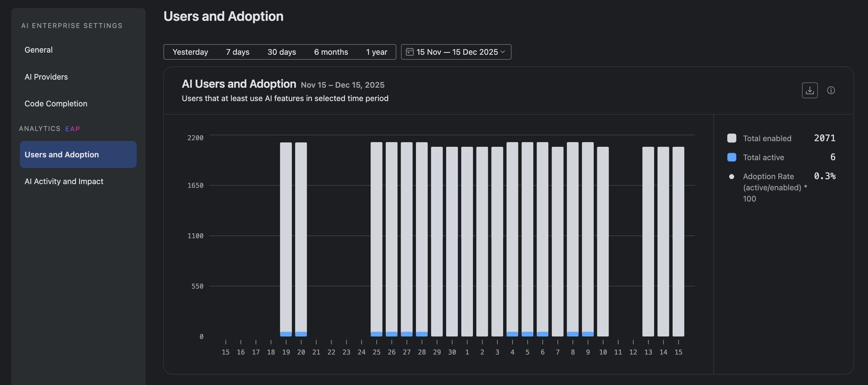
Task: Select the 7 days time range
Action: click(x=238, y=52)
